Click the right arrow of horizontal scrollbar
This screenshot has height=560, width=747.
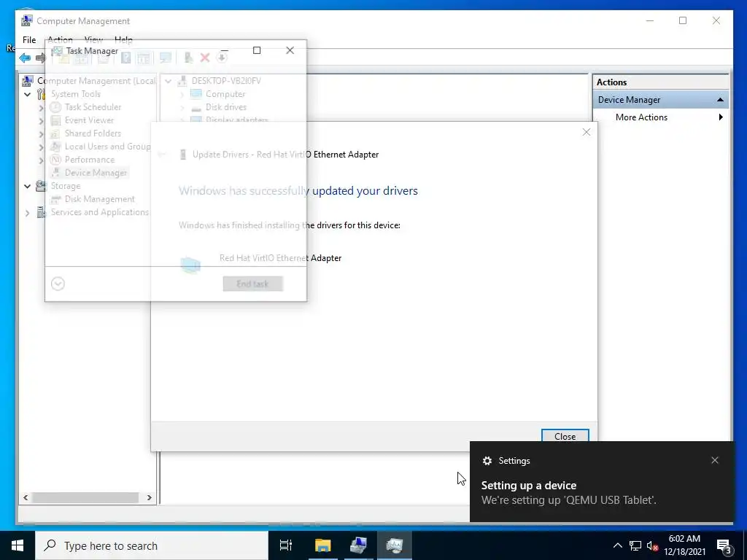[149, 497]
